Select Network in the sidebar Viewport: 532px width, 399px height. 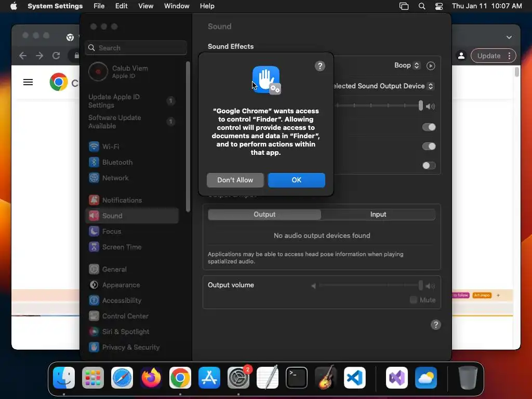pyautogui.click(x=132, y=178)
